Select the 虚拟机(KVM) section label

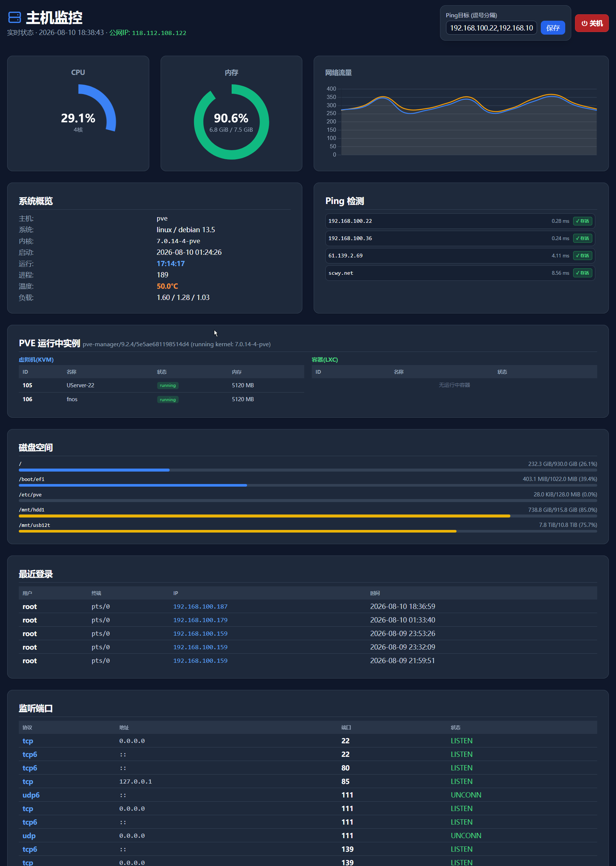pos(36,359)
